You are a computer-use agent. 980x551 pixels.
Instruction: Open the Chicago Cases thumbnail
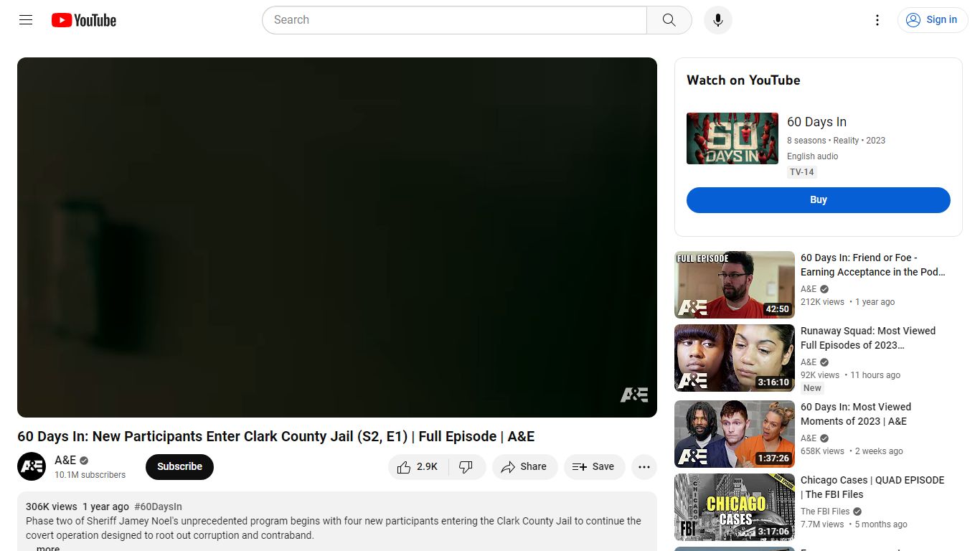[x=735, y=507]
